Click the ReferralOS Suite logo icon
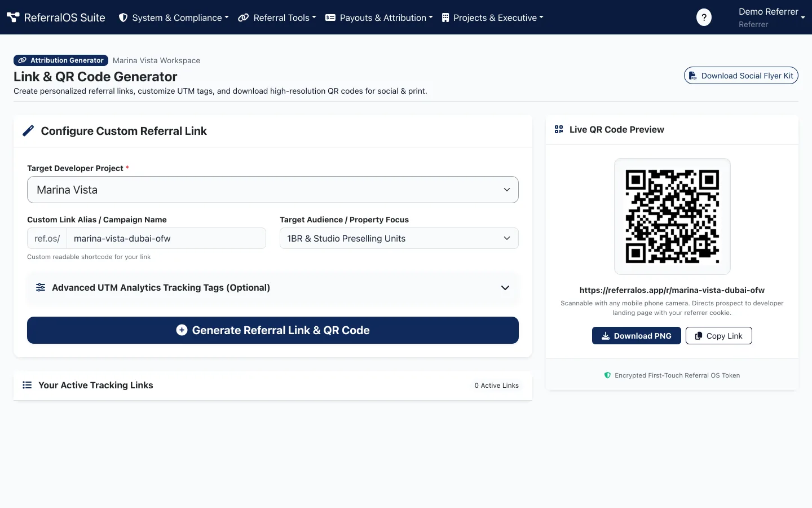The height and width of the screenshot is (508, 812). click(13, 17)
